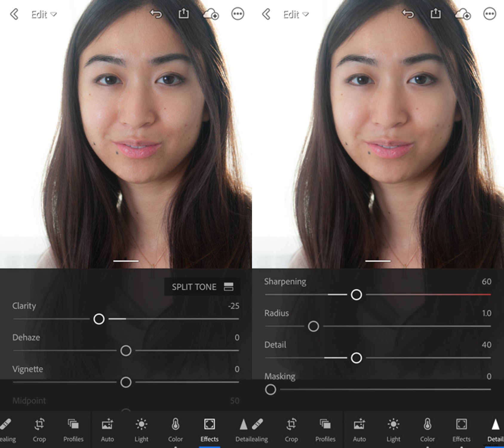Open the Edit mode dropdown
The width and height of the screenshot is (504, 448).
pos(44,14)
